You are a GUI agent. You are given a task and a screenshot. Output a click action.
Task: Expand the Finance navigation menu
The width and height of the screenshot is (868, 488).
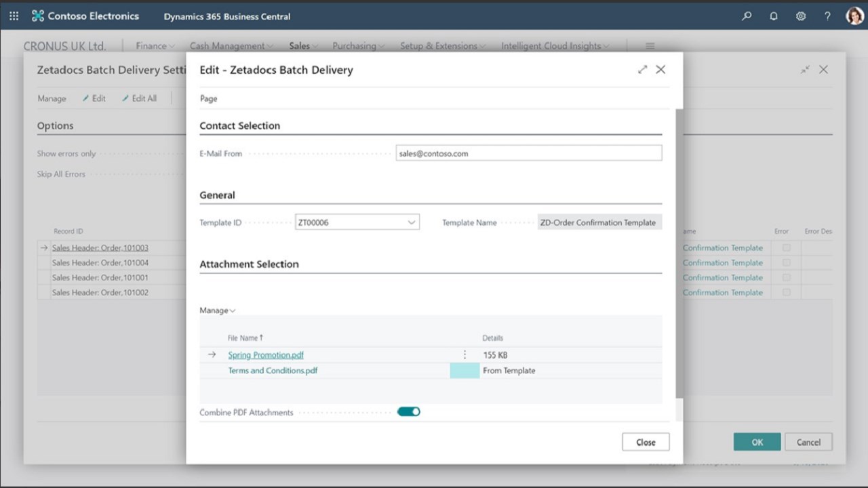155,46
